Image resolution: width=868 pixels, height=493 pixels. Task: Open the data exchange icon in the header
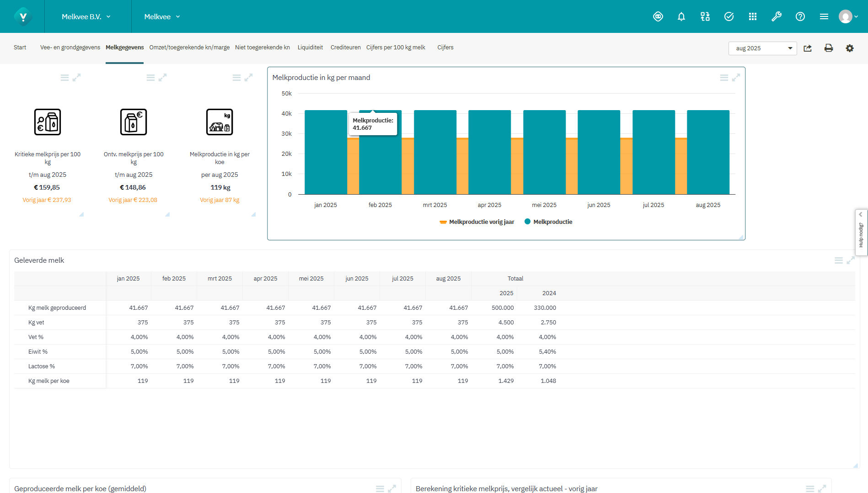click(705, 16)
